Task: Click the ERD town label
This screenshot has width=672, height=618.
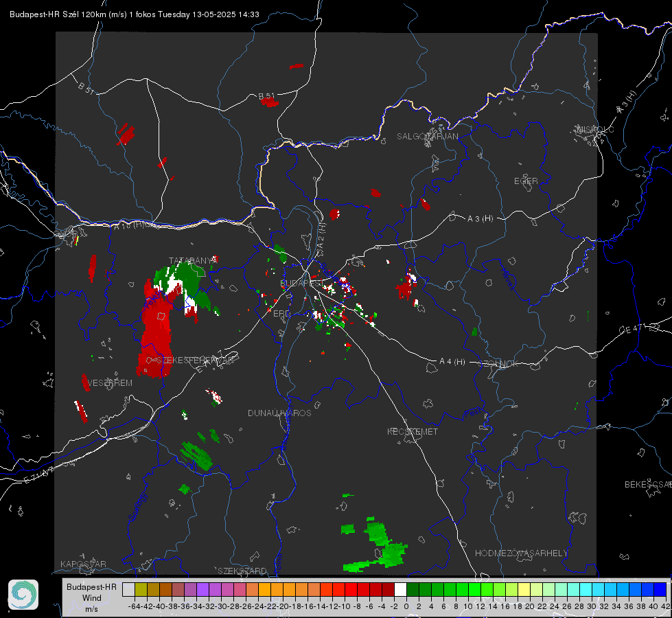Action: click(281, 314)
